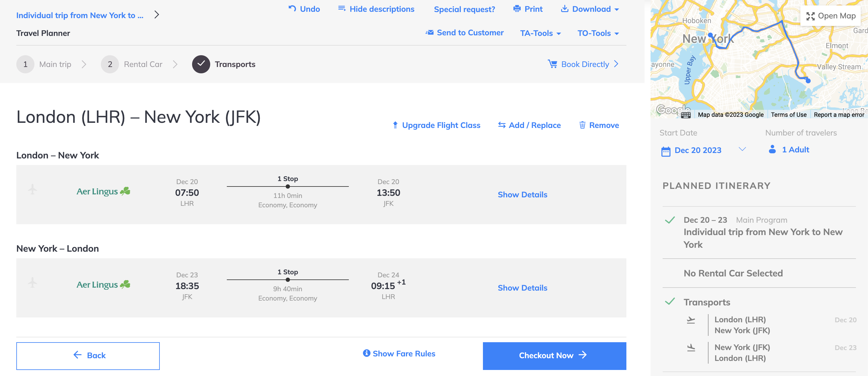Toggle Hide descriptions
Screen dimensions: 868x376
(376, 9)
